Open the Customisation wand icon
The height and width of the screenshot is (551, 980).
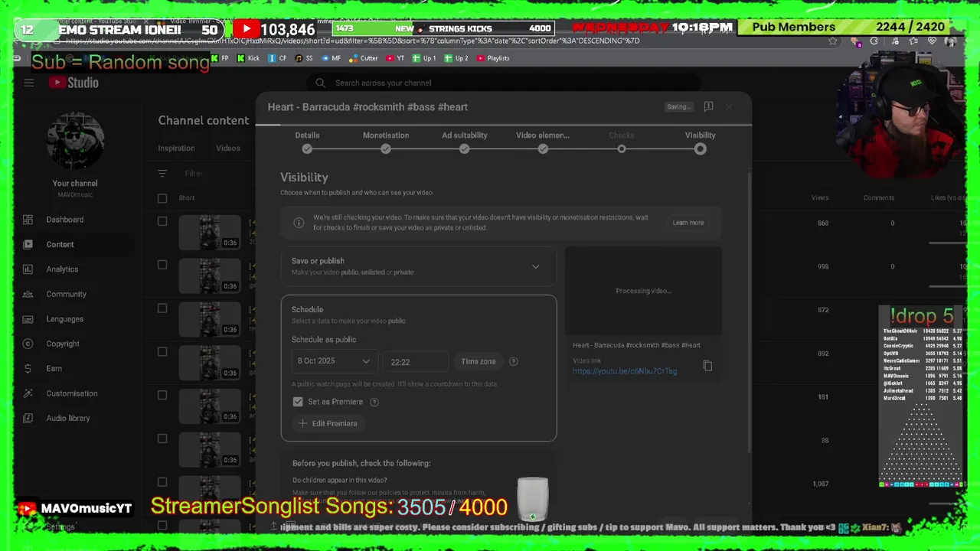click(28, 393)
